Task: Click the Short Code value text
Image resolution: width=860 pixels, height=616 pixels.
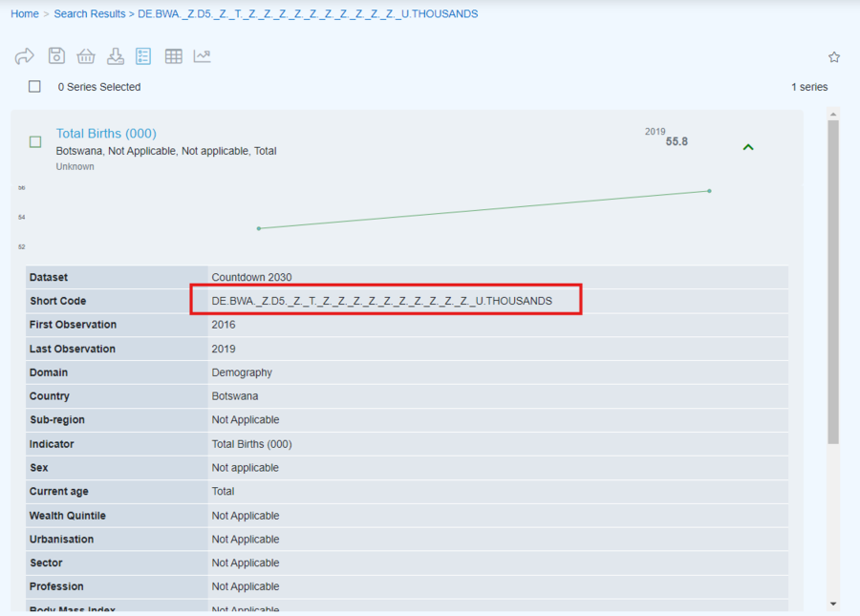Action: tap(382, 301)
